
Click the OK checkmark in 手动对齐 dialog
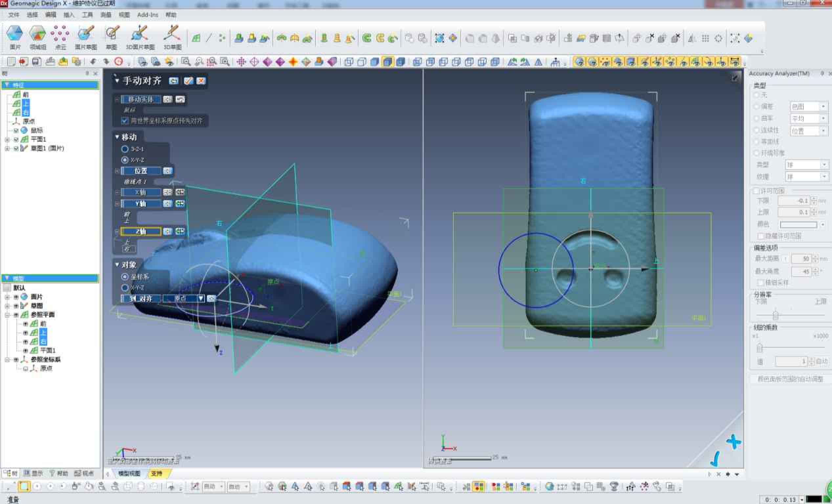(x=188, y=81)
